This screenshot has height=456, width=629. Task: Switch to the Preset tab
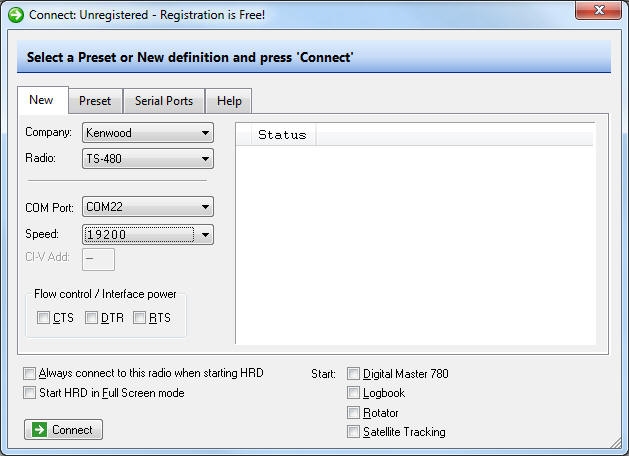[x=95, y=101]
